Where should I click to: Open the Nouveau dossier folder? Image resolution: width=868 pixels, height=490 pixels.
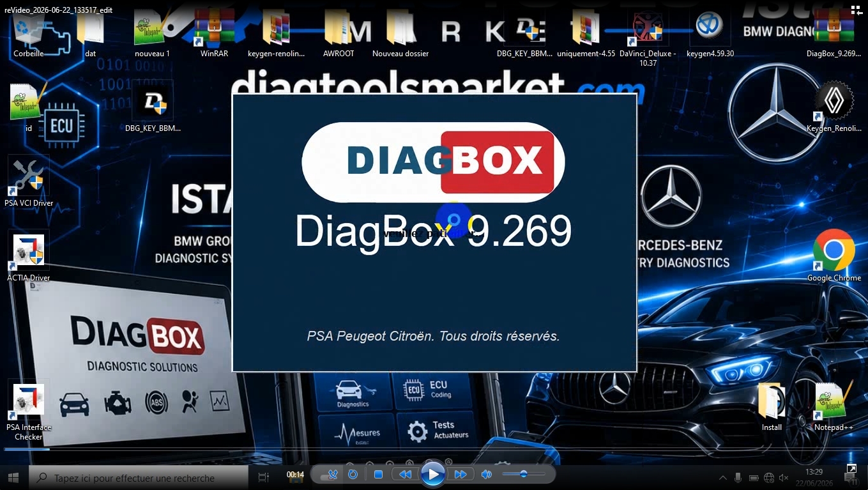click(x=400, y=32)
